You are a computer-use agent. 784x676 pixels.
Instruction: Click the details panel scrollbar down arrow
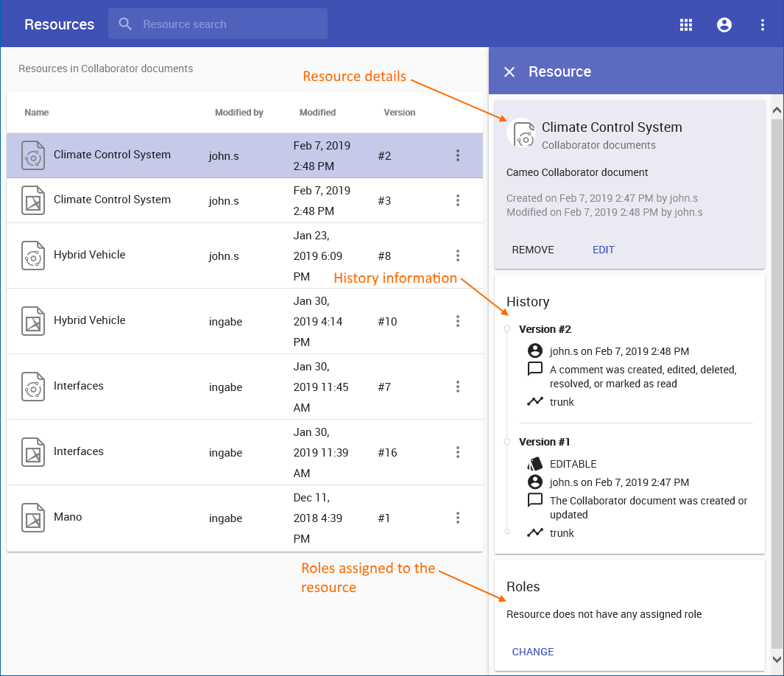(776, 659)
